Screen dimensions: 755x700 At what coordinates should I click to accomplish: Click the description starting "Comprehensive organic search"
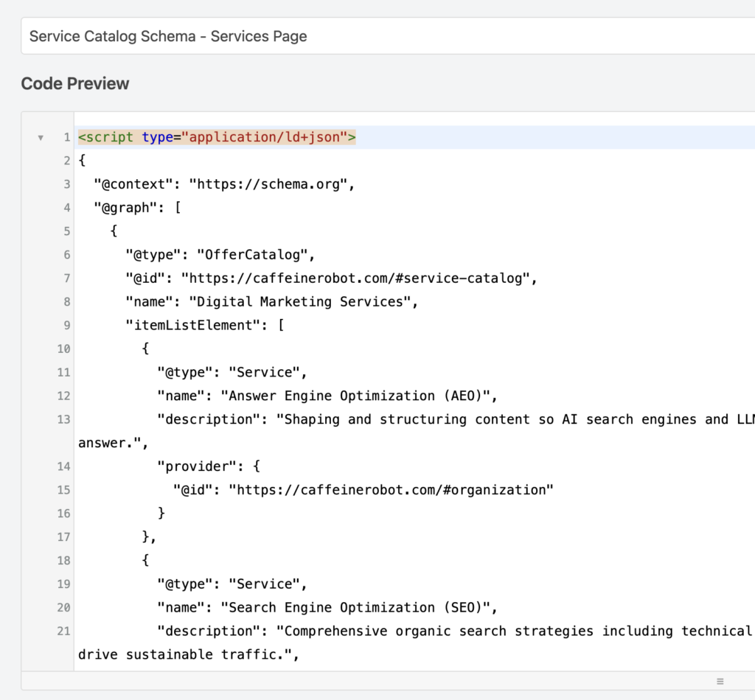[456, 631]
